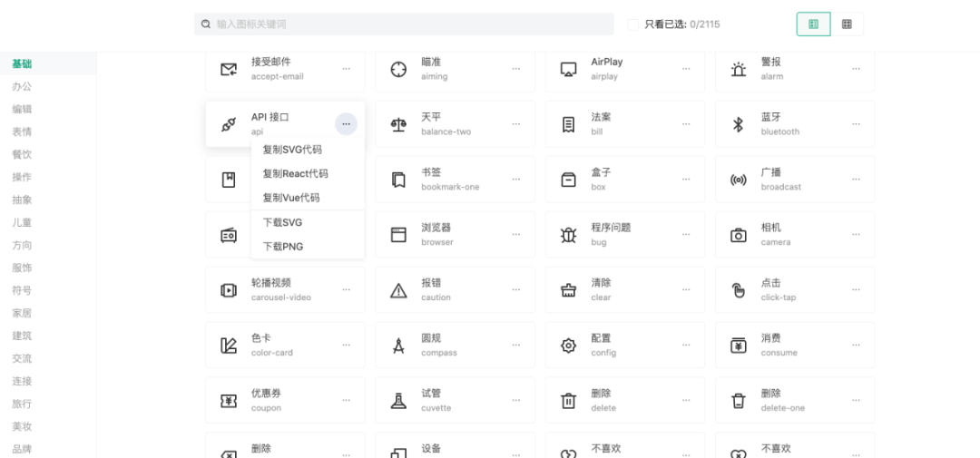Switch to the highlighted list view toggle
Screen dimensions: 980x458
click(813, 24)
